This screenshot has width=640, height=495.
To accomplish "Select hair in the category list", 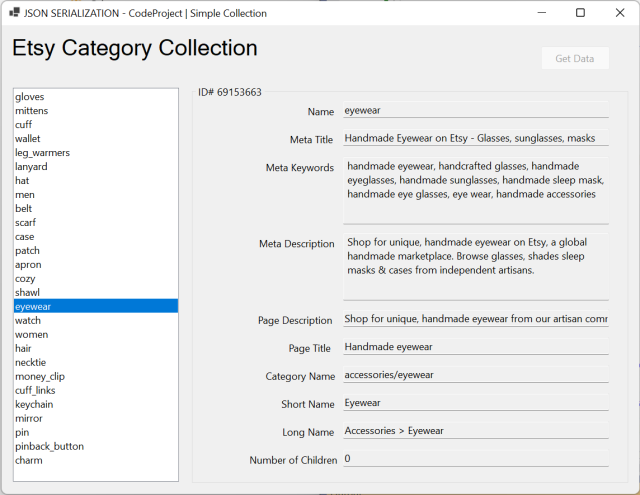I will click(x=96, y=348).
